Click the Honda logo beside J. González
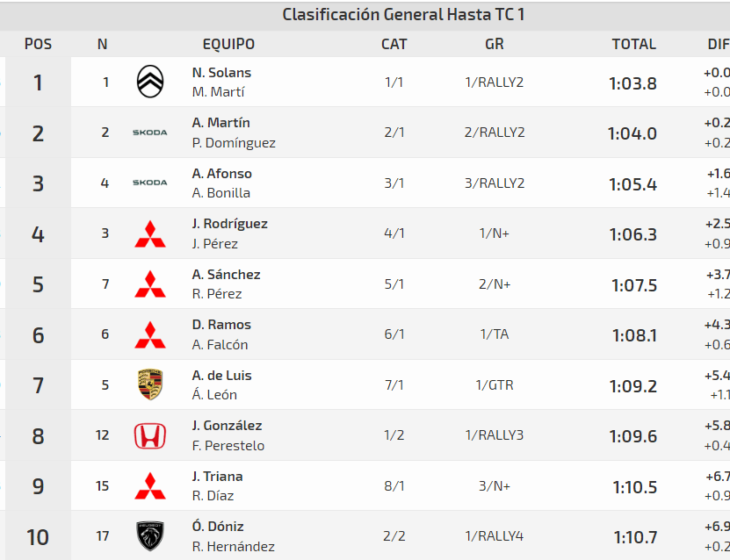730x560 pixels. coord(150,435)
